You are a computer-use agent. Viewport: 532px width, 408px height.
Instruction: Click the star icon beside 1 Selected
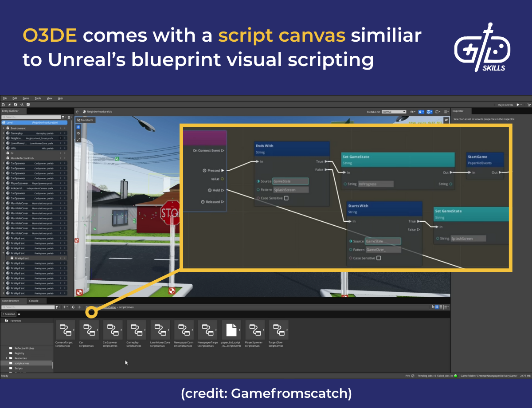[x=18, y=314]
